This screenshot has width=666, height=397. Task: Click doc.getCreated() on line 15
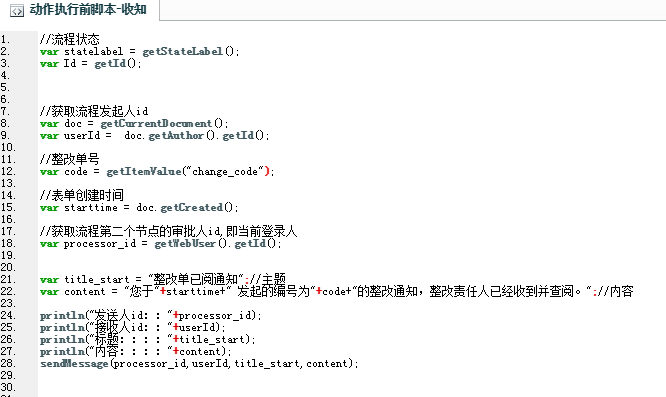click(187, 208)
